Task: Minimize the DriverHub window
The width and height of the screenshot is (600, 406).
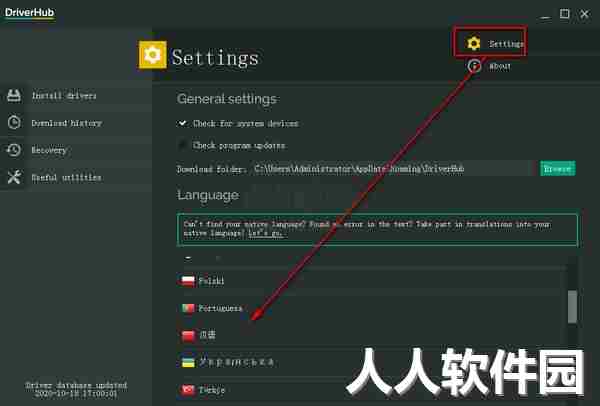Action: (x=545, y=15)
